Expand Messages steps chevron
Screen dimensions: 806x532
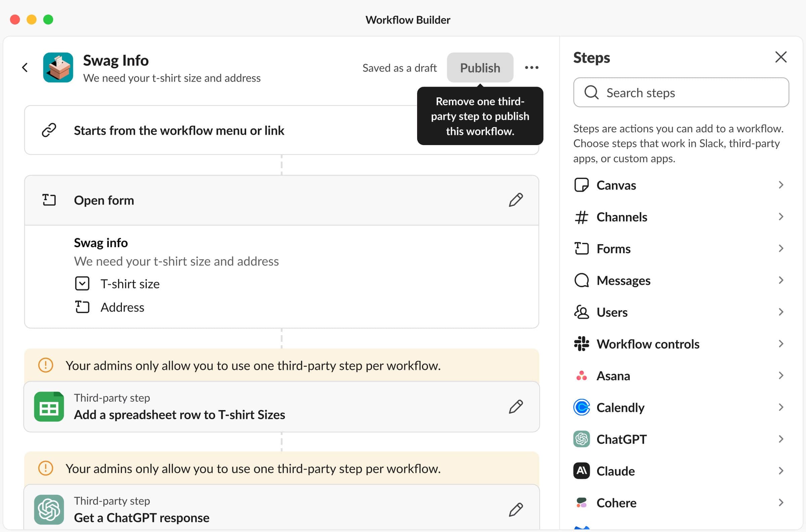pyautogui.click(x=781, y=280)
